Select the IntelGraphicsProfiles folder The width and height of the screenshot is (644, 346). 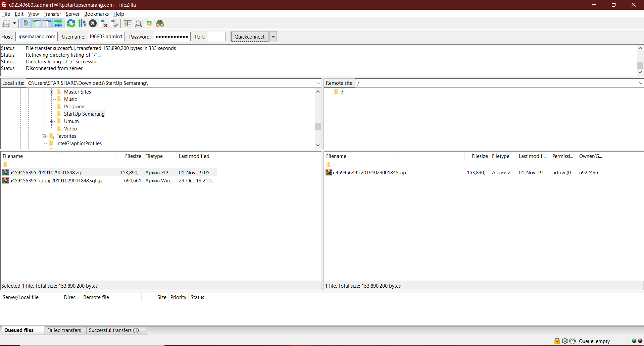tap(79, 143)
